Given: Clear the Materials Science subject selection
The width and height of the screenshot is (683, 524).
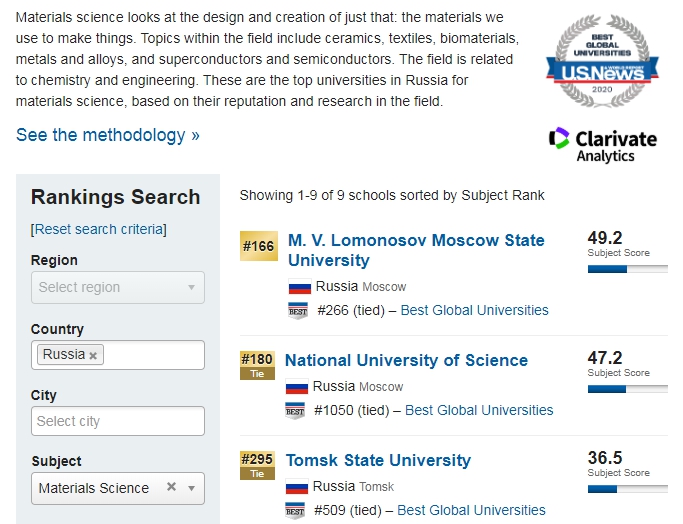Looking at the screenshot, I should (x=171, y=487).
